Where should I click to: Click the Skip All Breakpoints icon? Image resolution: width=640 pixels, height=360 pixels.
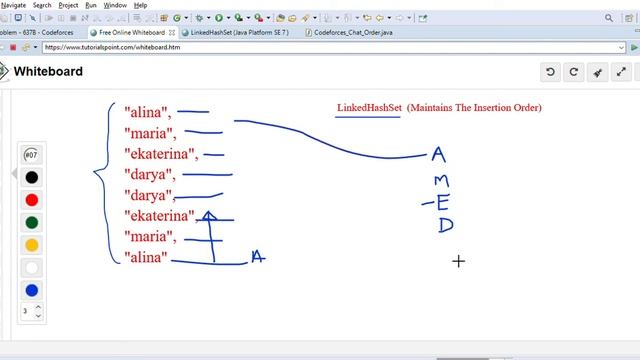pos(33,18)
